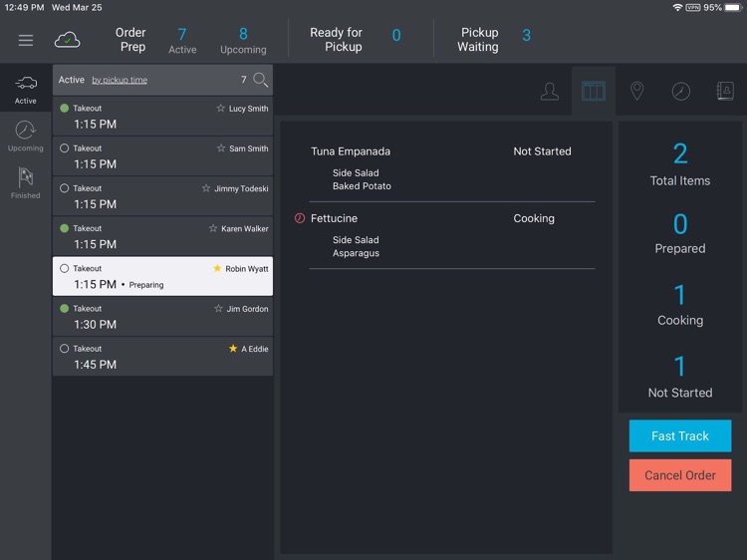Open the customer profile icon
The image size is (747, 560).
(x=549, y=91)
